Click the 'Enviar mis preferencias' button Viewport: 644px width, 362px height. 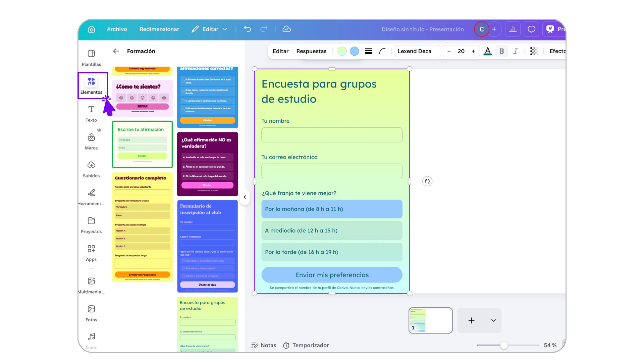331,275
